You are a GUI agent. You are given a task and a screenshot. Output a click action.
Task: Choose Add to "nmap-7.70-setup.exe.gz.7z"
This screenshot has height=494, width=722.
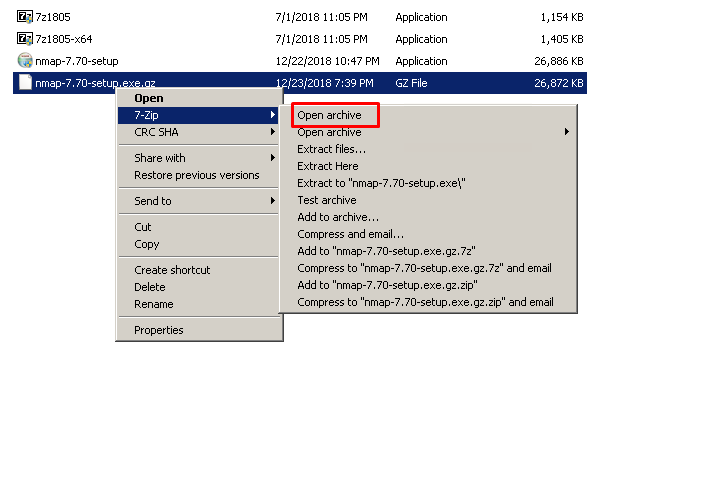click(428, 251)
